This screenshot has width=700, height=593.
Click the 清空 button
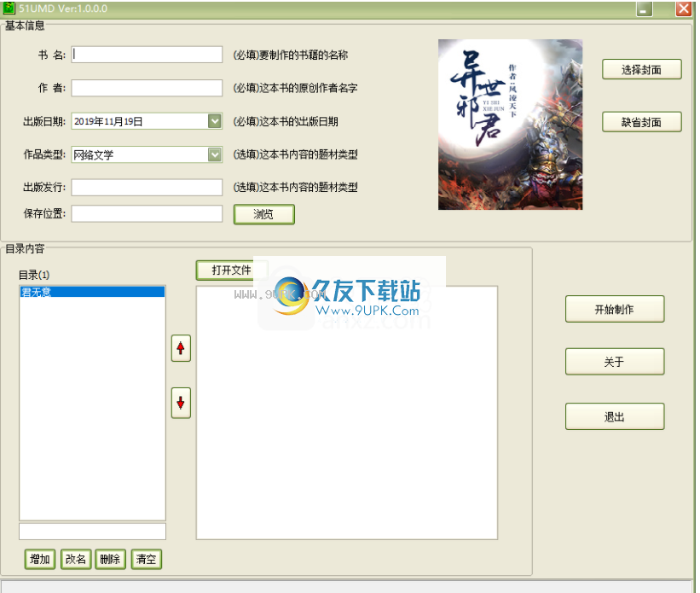(x=147, y=559)
